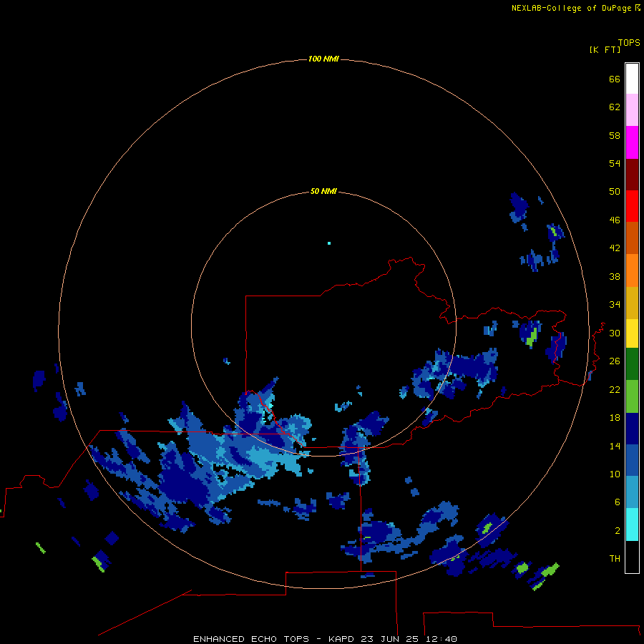This screenshot has height=644, width=644.
Task: Click the navy 18 kft legend swatch
Action: tap(632, 429)
